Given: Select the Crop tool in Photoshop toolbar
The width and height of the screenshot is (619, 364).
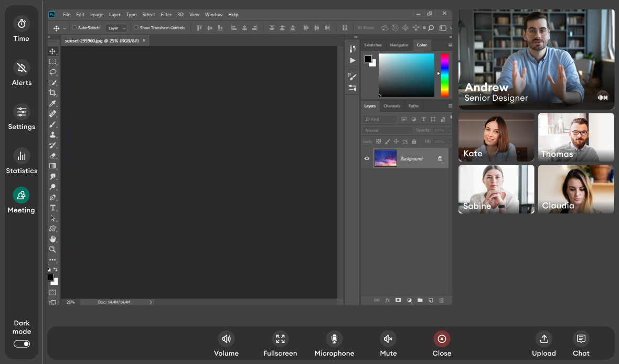Looking at the screenshot, I should 52,93.
